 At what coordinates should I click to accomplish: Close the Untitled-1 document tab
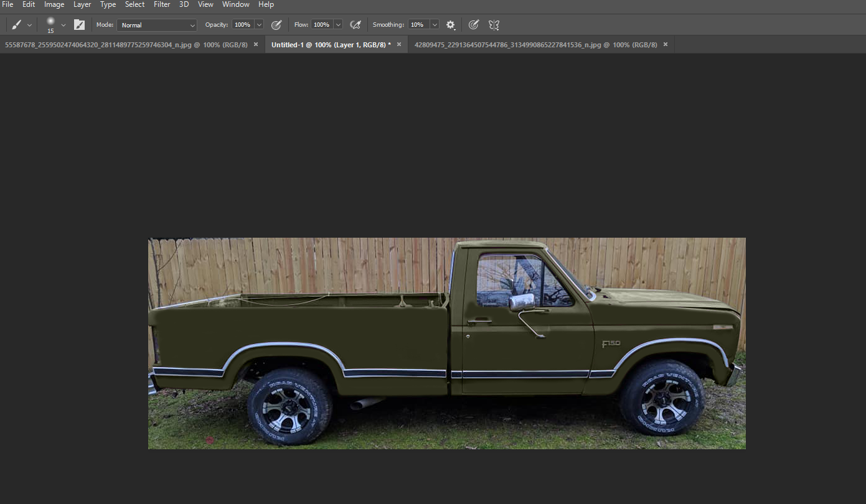pos(399,45)
